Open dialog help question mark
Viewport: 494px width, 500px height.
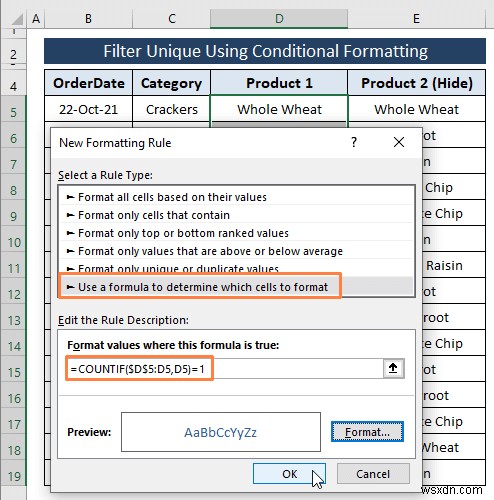pos(354,142)
